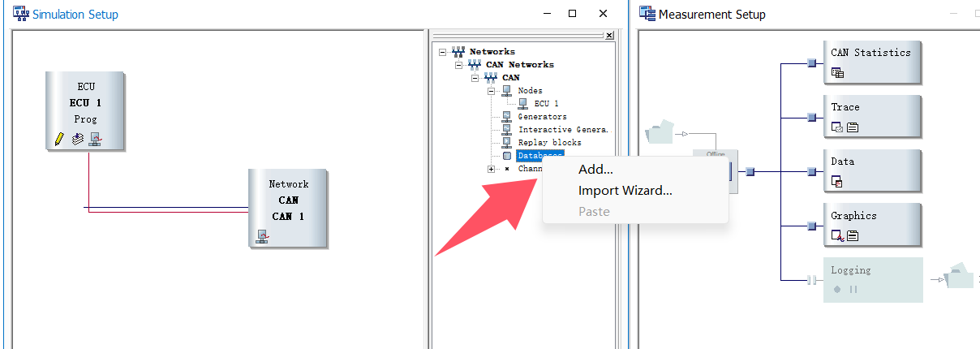Viewport: 980px width, 349px height.
Task: Select ECU 1 label in the tree
Action: click(x=546, y=103)
